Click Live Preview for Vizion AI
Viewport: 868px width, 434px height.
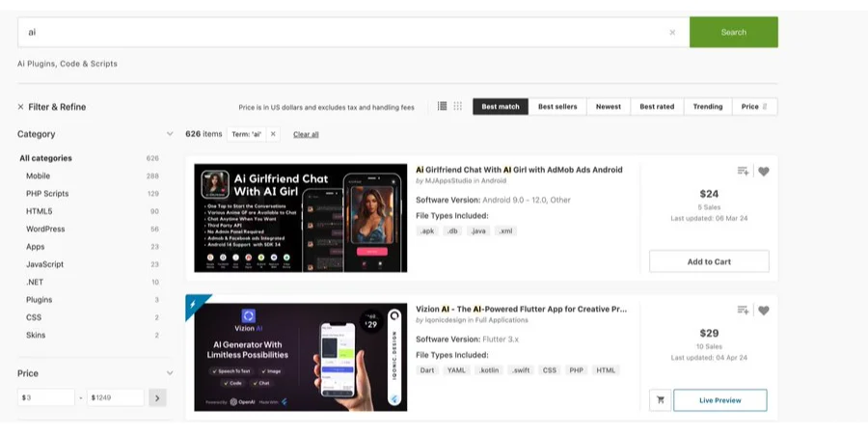[720, 400]
